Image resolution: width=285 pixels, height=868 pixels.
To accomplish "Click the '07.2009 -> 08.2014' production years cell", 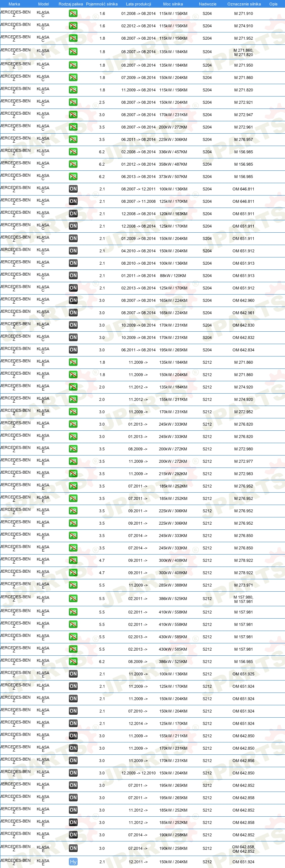I will click(x=138, y=78).
